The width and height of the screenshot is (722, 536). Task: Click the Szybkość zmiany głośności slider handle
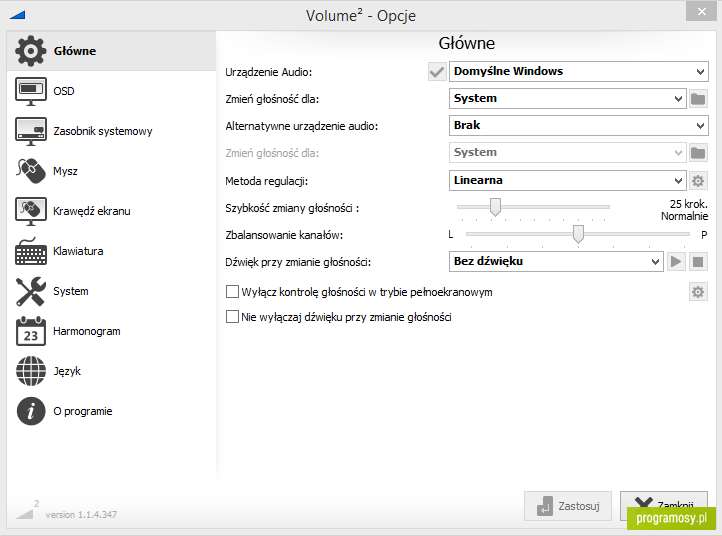[x=495, y=207]
